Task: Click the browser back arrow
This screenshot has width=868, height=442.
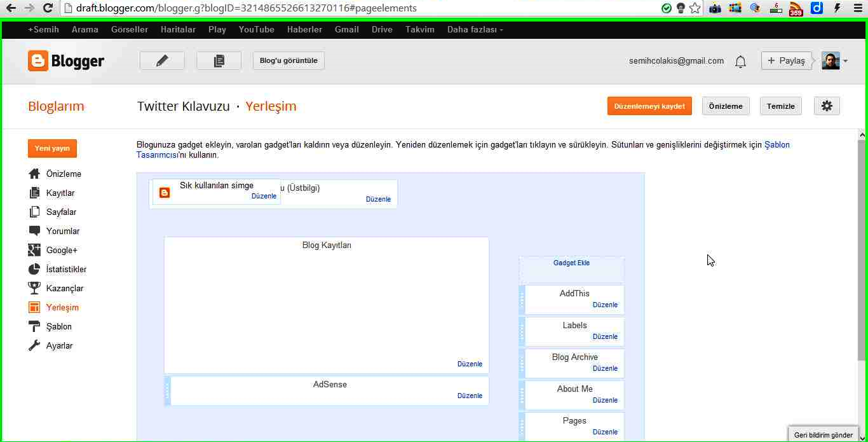Action: pyautogui.click(x=11, y=8)
